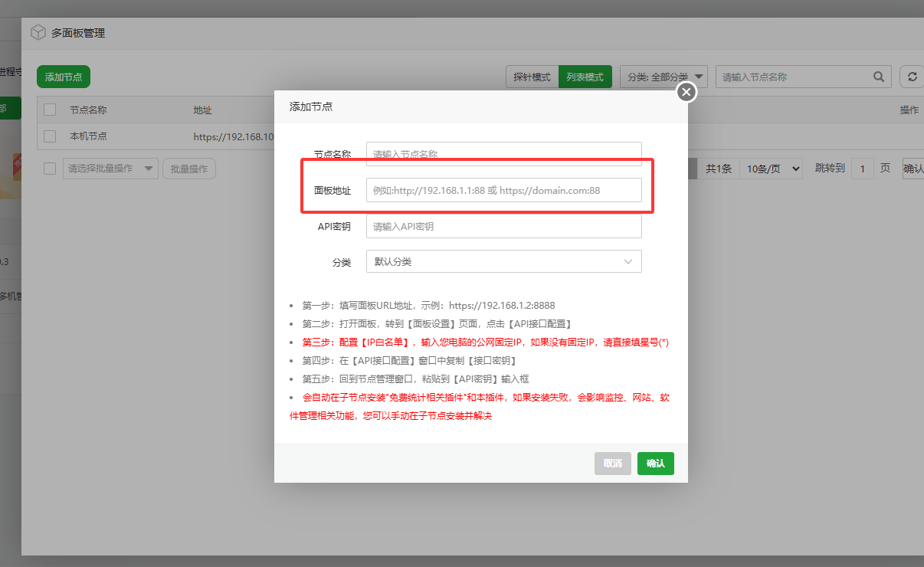Click the 跳转到 page number box
The width and height of the screenshot is (924, 567).
click(863, 169)
